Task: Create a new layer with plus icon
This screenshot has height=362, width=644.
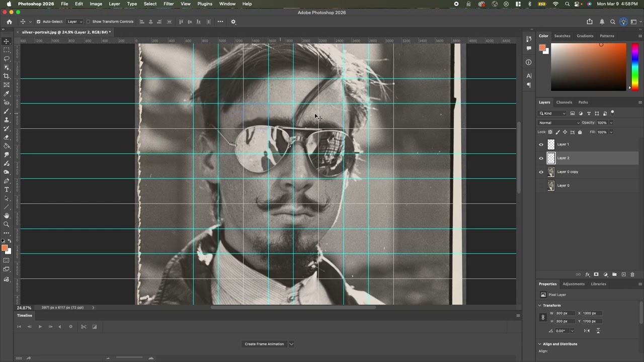Action: coord(623,275)
